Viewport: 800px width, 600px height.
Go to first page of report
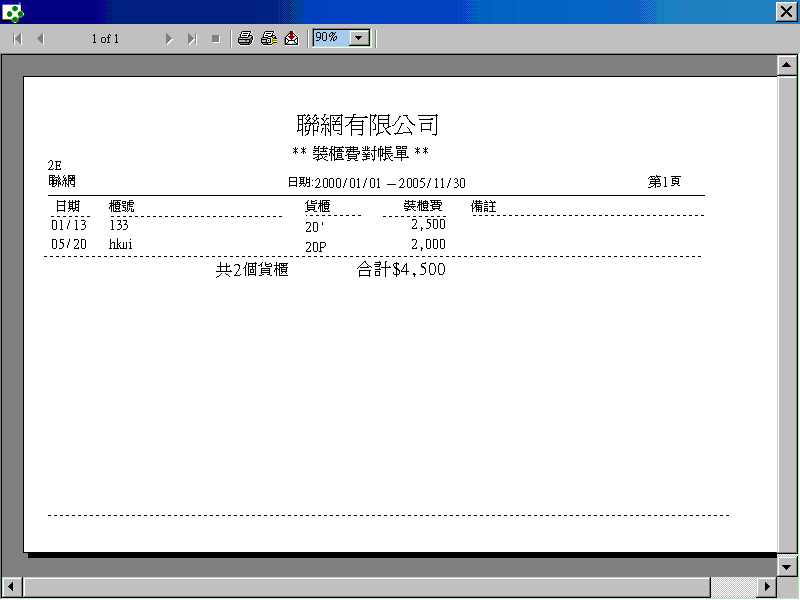[x=17, y=39]
